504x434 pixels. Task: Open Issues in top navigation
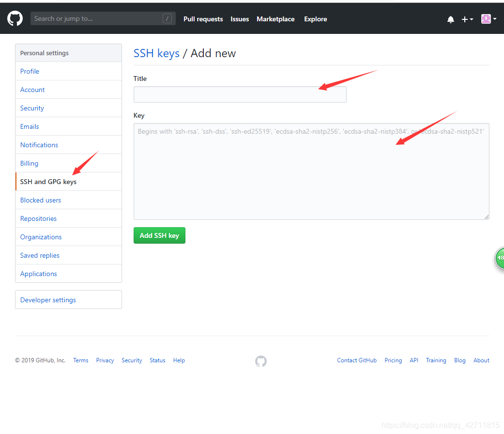tap(240, 19)
